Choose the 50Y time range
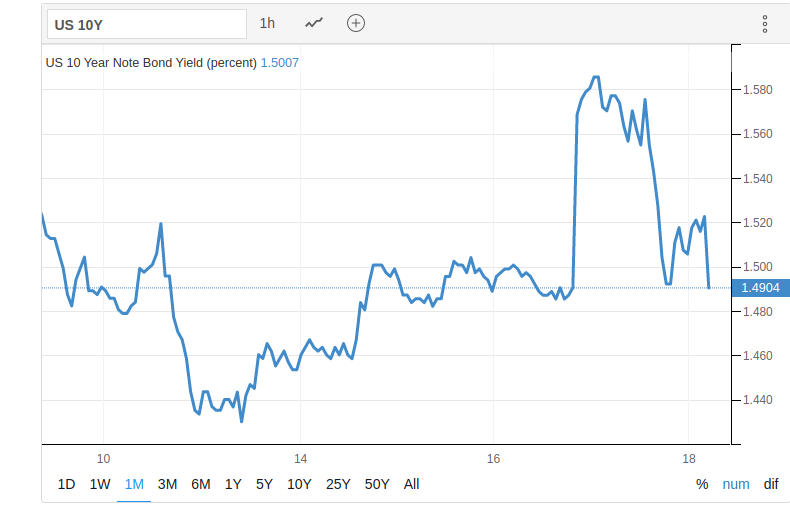 point(377,484)
